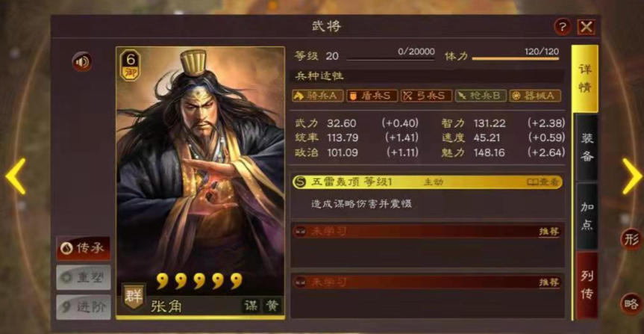The width and height of the screenshot is (644, 334).
Task: Switch to the 加点 attribute points tab
Action: (587, 216)
